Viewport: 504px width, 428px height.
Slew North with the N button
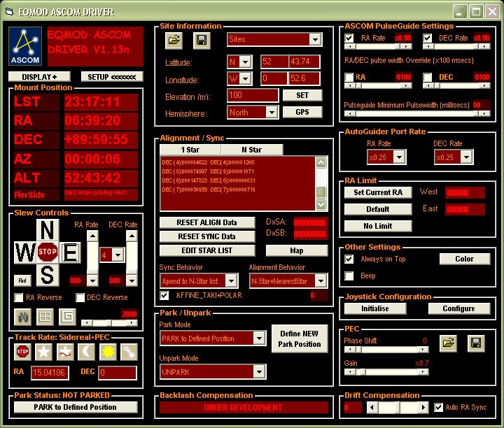point(48,230)
